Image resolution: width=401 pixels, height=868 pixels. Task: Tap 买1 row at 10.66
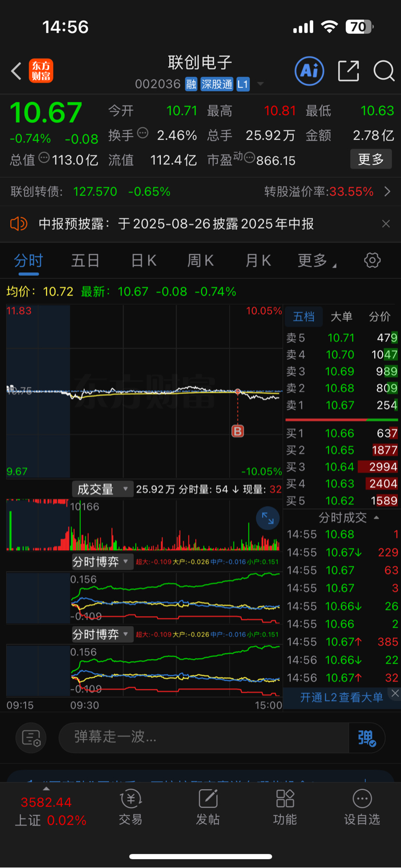[342, 433]
